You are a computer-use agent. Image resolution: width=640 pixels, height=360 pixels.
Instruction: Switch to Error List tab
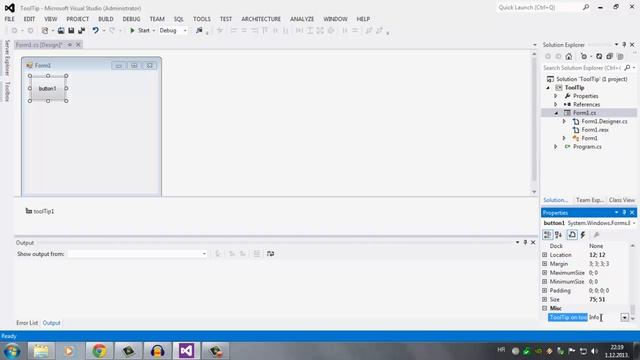coord(27,323)
